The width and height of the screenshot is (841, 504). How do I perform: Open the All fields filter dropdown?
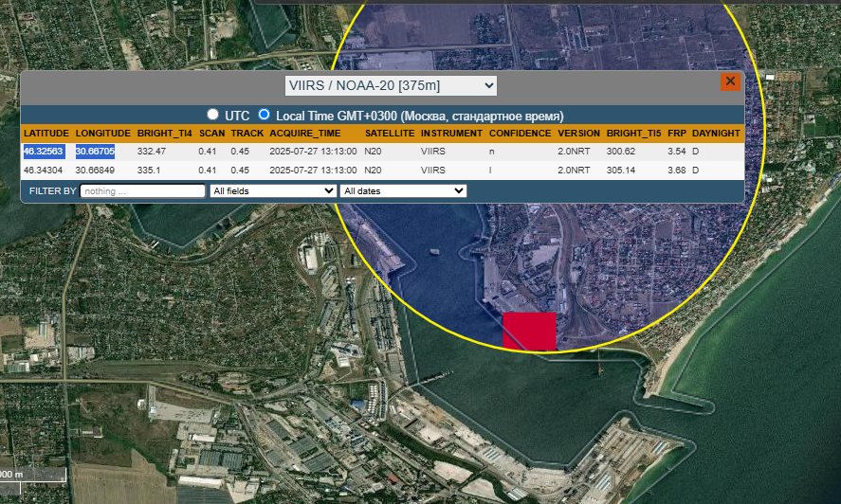pos(273,190)
